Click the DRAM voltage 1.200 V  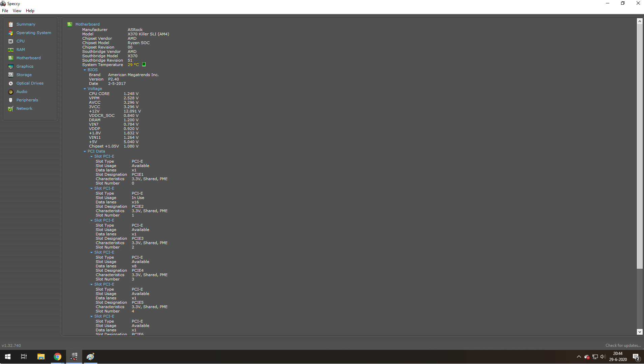pyautogui.click(x=131, y=120)
